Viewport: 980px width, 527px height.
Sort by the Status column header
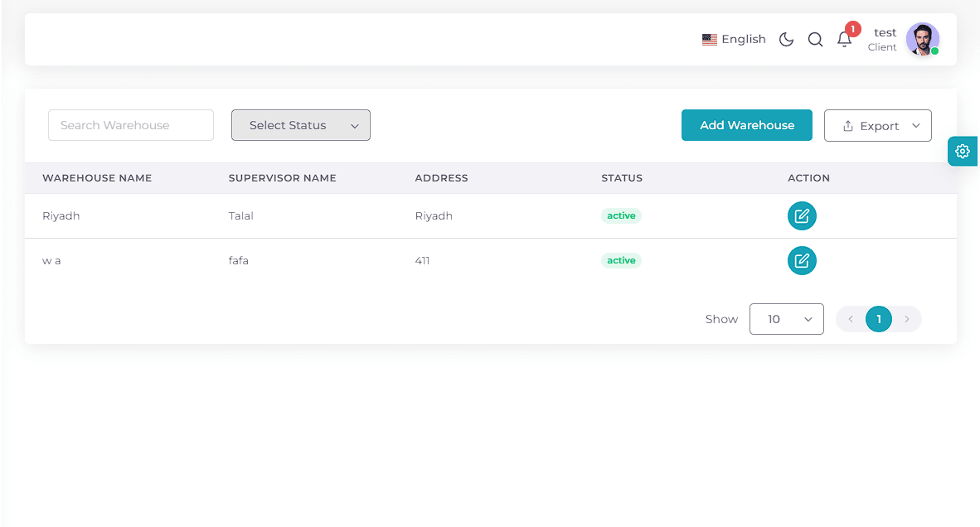[x=622, y=178]
